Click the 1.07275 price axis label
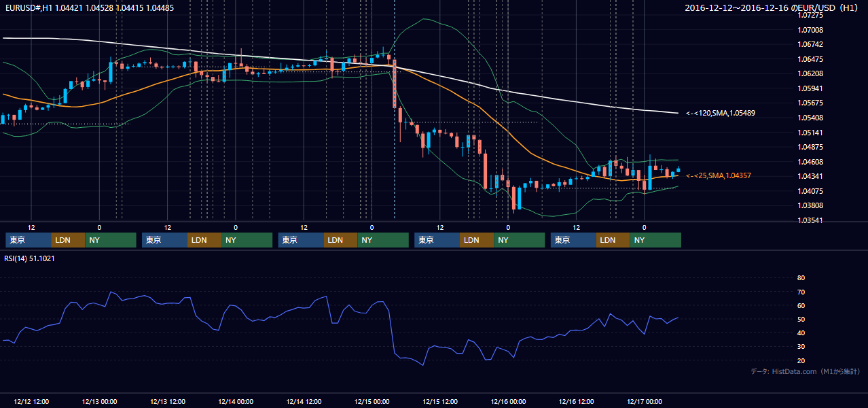 (x=811, y=14)
